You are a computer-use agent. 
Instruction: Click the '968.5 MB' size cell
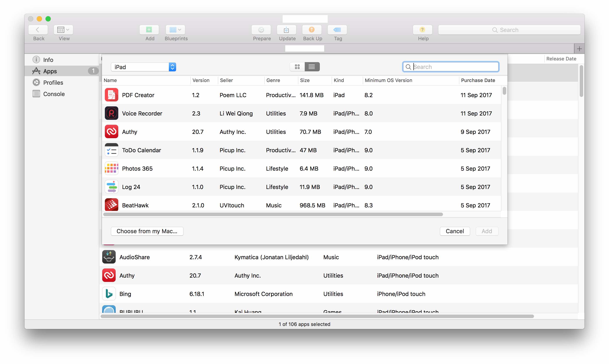(312, 205)
